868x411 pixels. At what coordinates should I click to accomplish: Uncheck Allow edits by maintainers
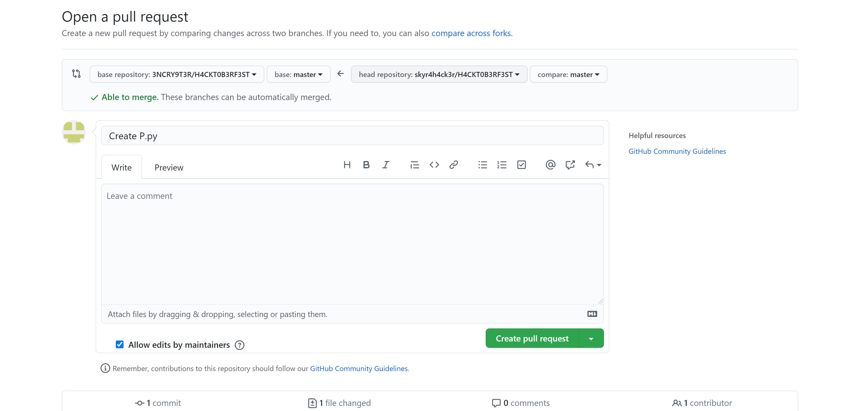(x=120, y=344)
